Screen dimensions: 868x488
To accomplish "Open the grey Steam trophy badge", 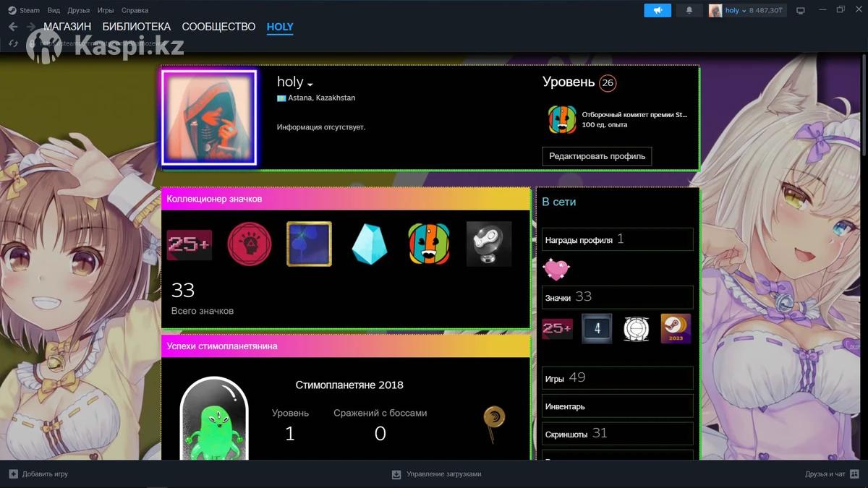I will pos(489,244).
